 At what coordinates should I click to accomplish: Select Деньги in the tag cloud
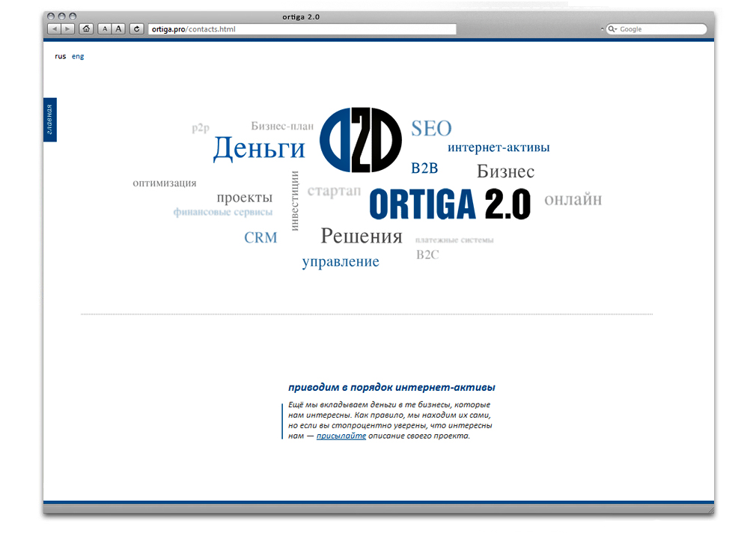259,149
